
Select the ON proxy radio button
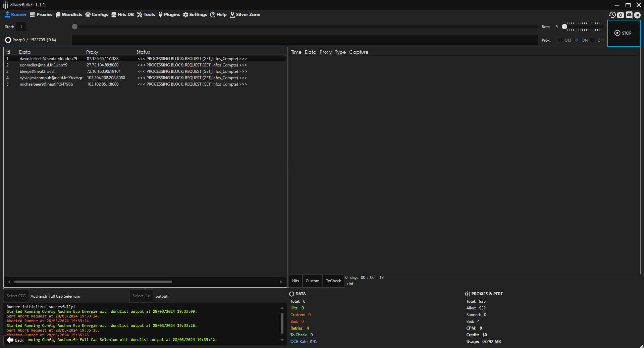577,40
